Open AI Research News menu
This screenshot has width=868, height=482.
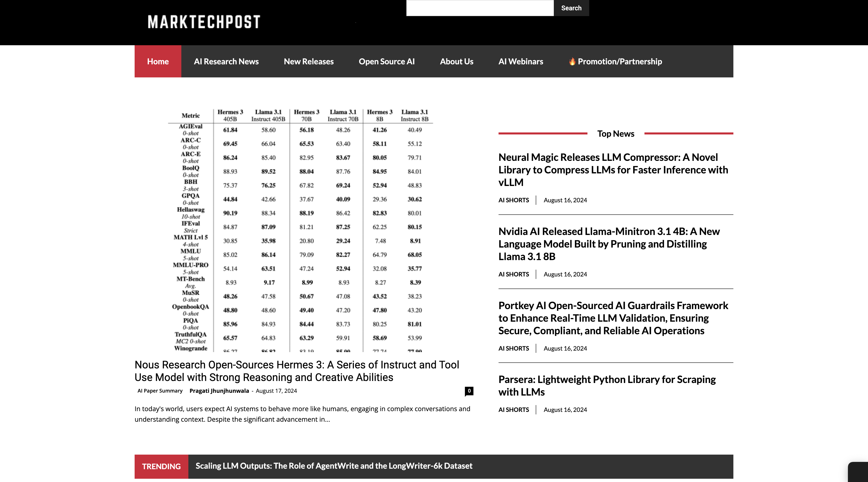pyautogui.click(x=226, y=61)
